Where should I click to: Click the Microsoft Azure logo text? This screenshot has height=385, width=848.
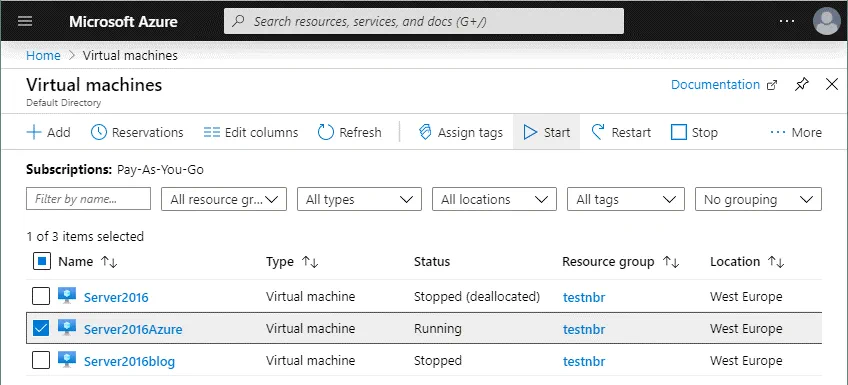click(123, 22)
